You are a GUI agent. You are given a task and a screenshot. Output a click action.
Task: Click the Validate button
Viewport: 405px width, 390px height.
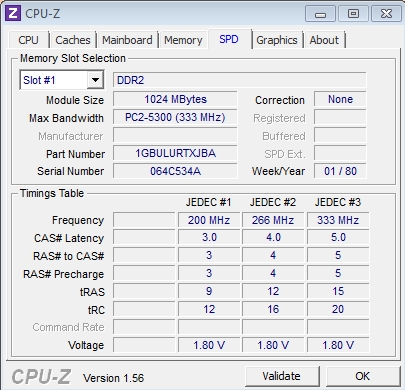click(282, 376)
